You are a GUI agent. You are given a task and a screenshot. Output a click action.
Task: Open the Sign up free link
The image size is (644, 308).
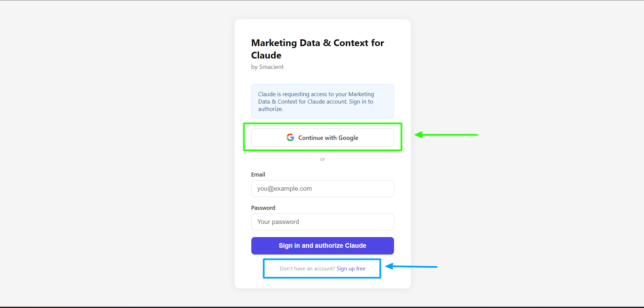tap(351, 269)
